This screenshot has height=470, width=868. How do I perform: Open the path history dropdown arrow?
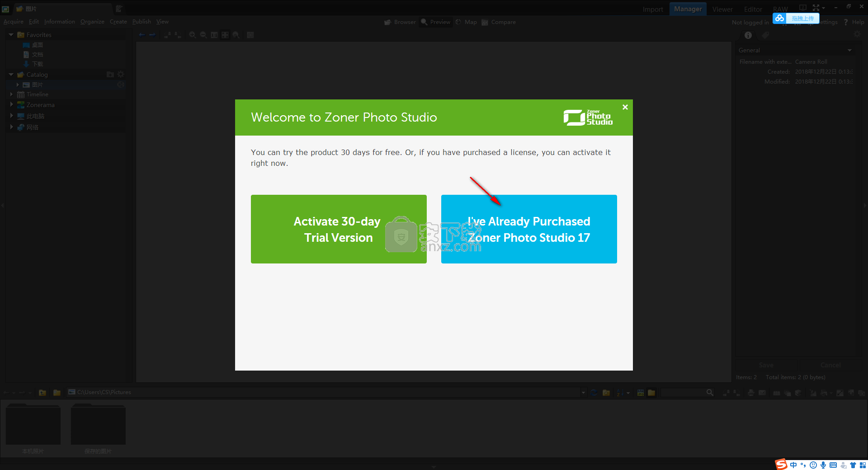[583, 393]
